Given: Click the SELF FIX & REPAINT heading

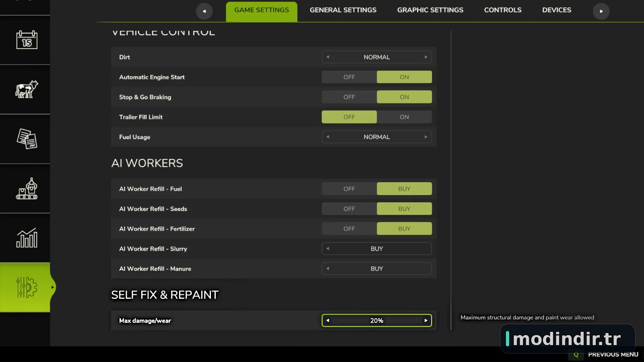Looking at the screenshot, I should coord(165,295).
